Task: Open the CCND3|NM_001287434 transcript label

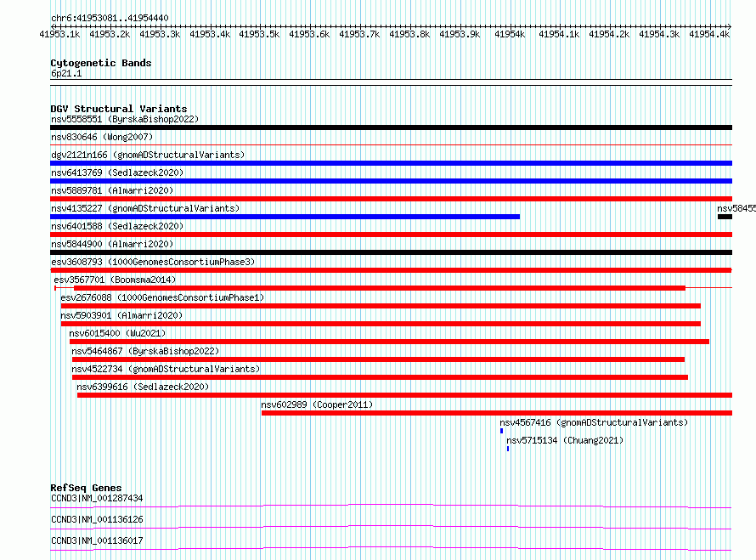Action: click(x=97, y=498)
